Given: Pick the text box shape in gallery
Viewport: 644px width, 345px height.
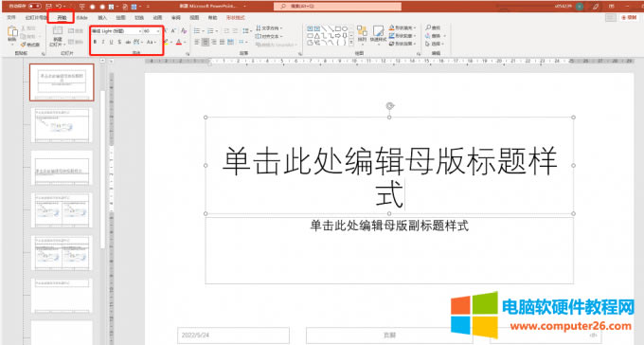Looking at the screenshot, I should [x=310, y=28].
